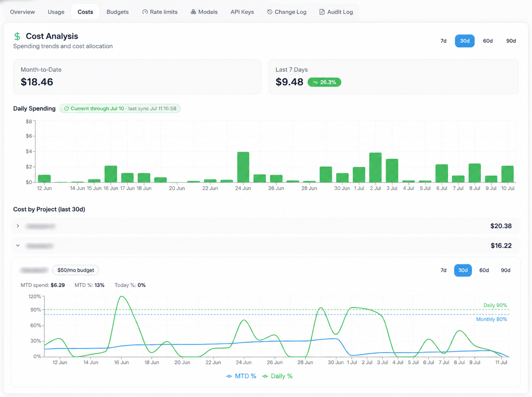Image resolution: width=532 pixels, height=397 pixels.
Task: Click the MTD spend $6.29 value
Action: (x=57, y=285)
